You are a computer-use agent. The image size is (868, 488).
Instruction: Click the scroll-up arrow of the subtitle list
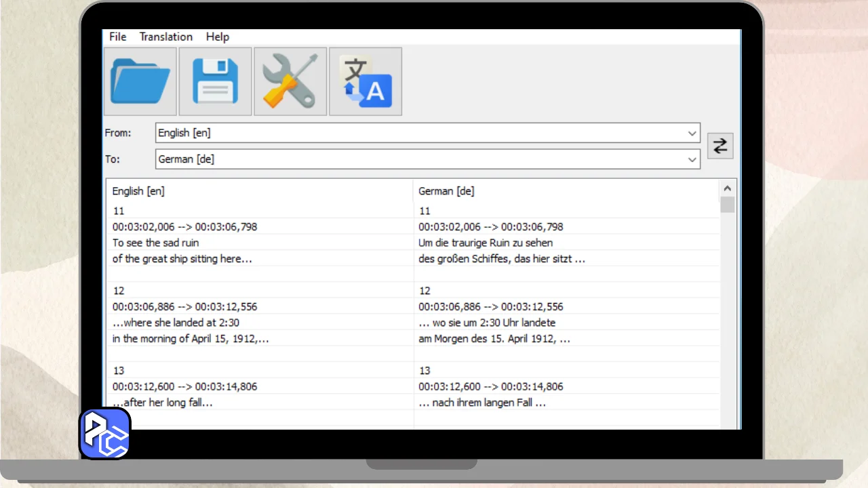[728, 188]
